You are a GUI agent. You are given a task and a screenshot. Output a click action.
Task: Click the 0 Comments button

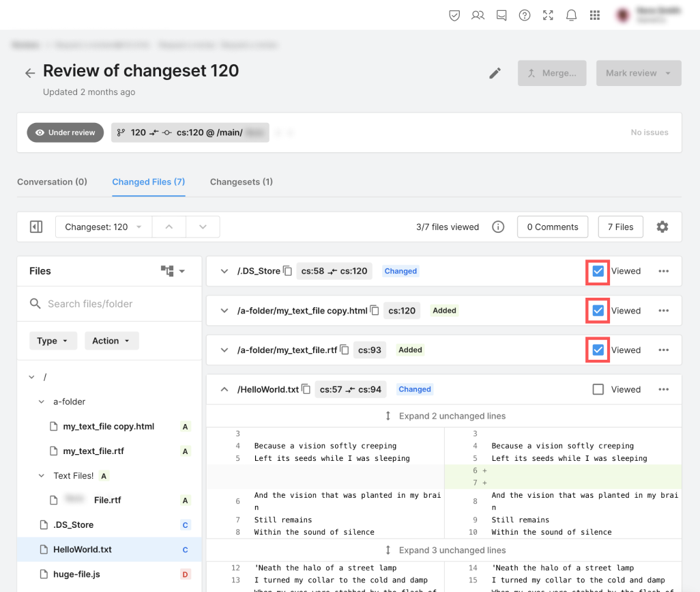[x=553, y=227]
